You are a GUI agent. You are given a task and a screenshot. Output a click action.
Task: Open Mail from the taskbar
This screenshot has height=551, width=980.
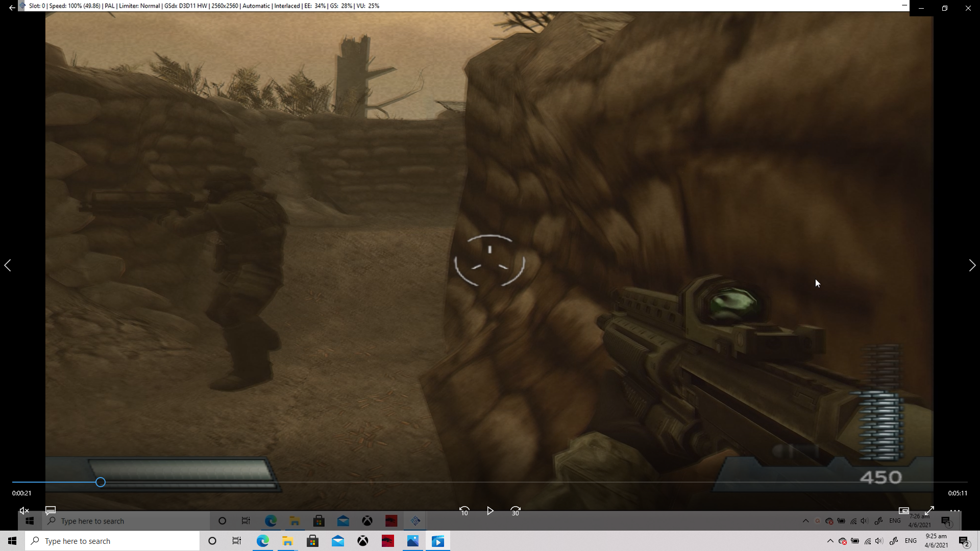(x=337, y=541)
